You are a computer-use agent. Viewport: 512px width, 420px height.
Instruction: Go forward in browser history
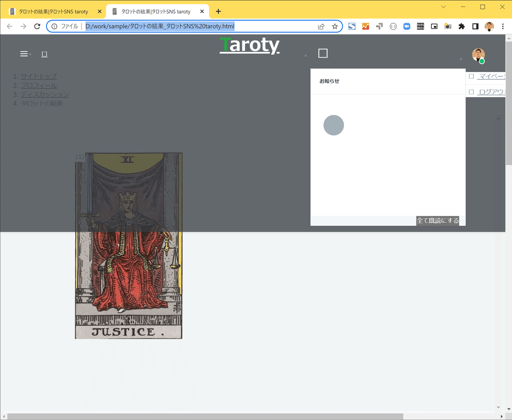[x=23, y=26]
